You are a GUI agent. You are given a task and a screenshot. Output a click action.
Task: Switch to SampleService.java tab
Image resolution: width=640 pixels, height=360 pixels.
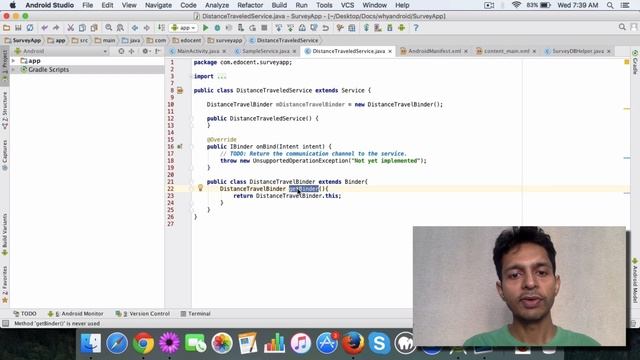tap(266, 51)
